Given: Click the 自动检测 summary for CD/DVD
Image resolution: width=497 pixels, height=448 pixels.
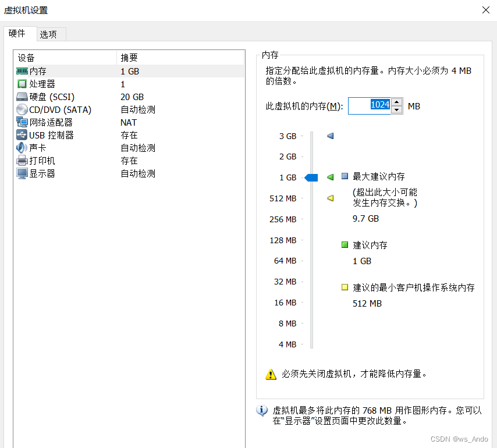Looking at the screenshot, I should pos(138,109).
